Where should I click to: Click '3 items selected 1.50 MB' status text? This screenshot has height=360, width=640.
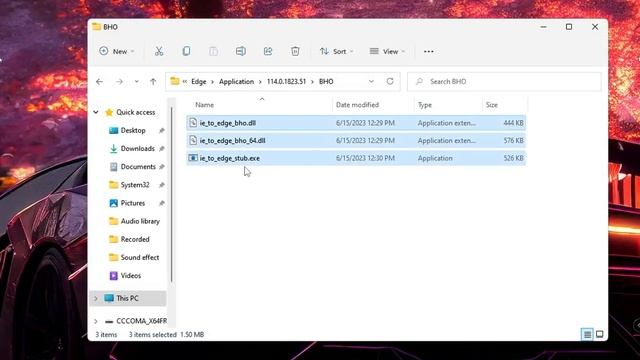[x=167, y=335]
